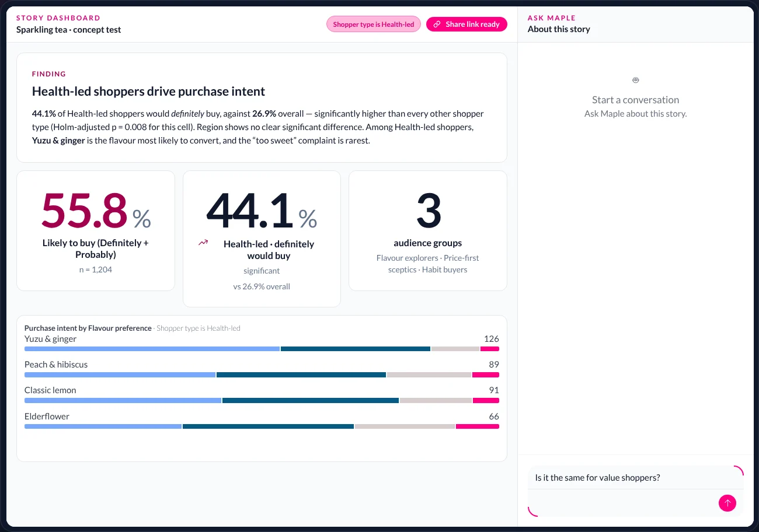The width and height of the screenshot is (759, 532).
Task: Click the Peach & hibiscus light blue bar segment
Action: click(x=120, y=374)
